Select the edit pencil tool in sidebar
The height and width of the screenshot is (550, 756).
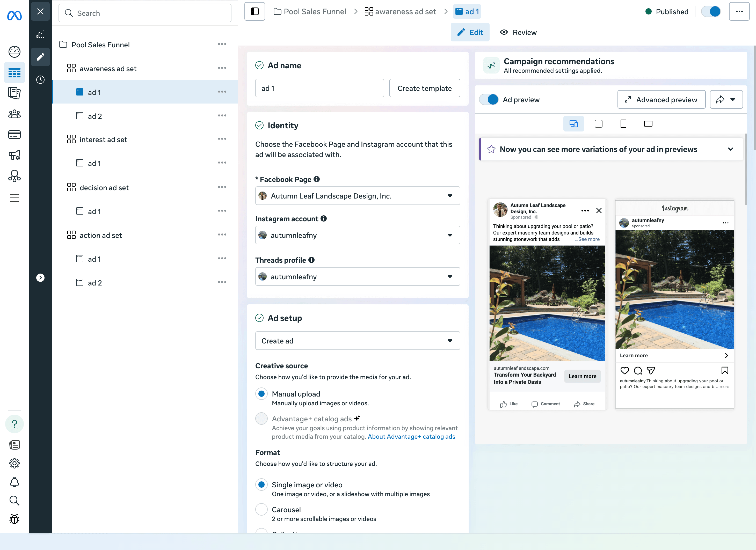40,57
